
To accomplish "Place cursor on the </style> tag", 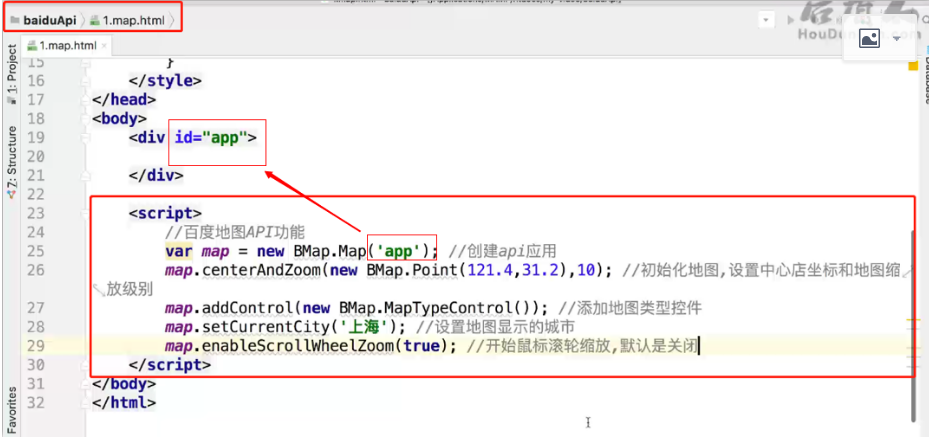I will pos(165,81).
